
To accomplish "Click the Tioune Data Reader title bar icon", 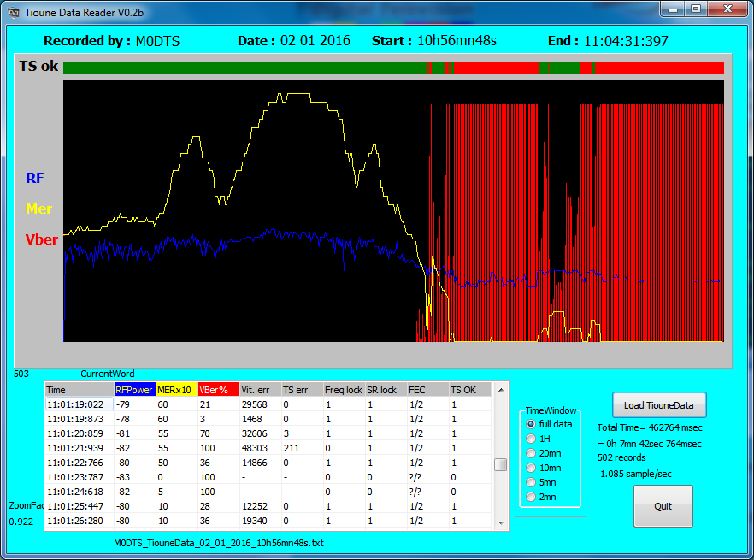I will (x=14, y=10).
